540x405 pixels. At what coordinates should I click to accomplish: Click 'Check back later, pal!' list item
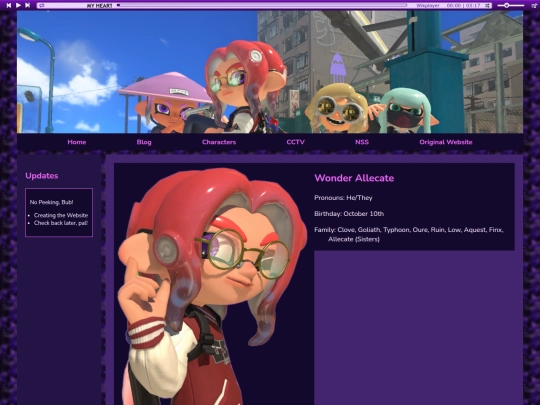[x=61, y=223]
